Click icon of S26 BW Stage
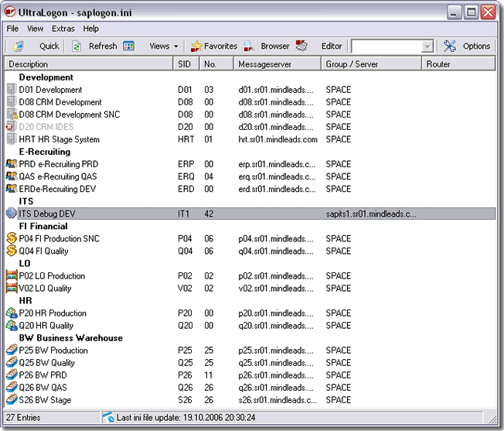The height and width of the screenshot is (431, 504). click(x=12, y=399)
